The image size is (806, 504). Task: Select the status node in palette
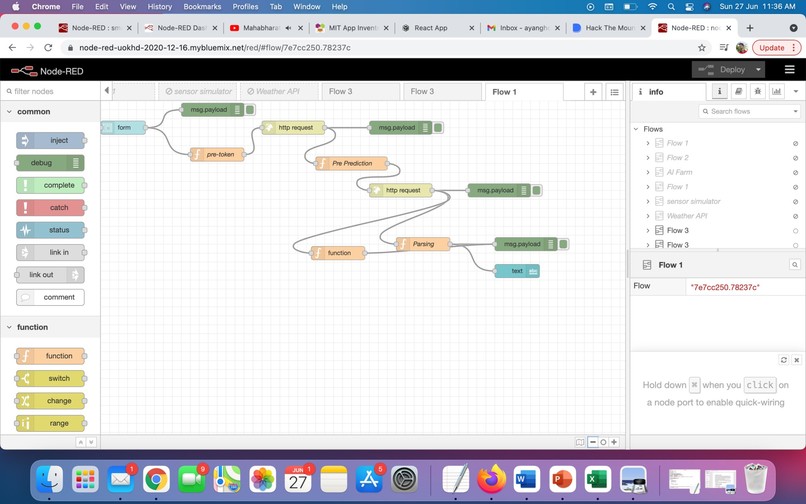50,230
